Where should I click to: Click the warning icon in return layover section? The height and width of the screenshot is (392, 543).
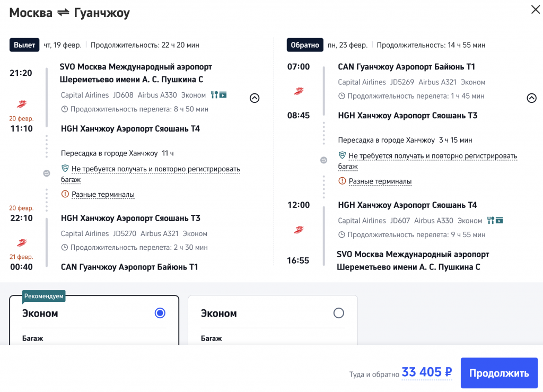coord(342,181)
